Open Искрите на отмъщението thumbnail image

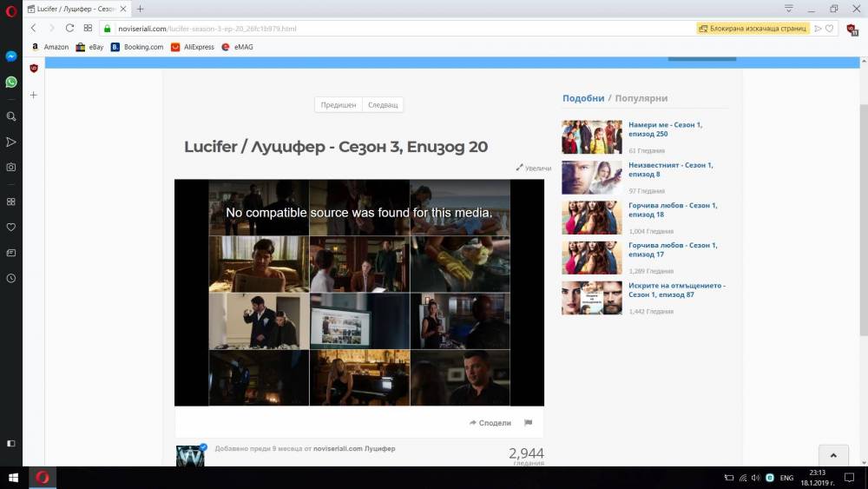592,298
